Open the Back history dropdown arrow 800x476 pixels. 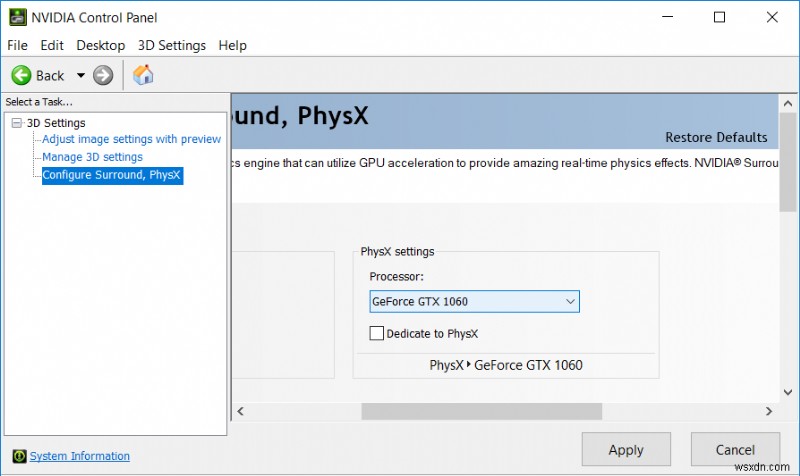coord(81,76)
